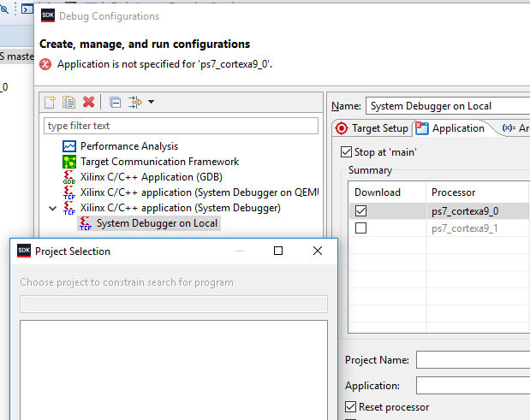Click the Target Communication Framework green icon
The height and width of the screenshot is (420, 530).
[69, 162]
